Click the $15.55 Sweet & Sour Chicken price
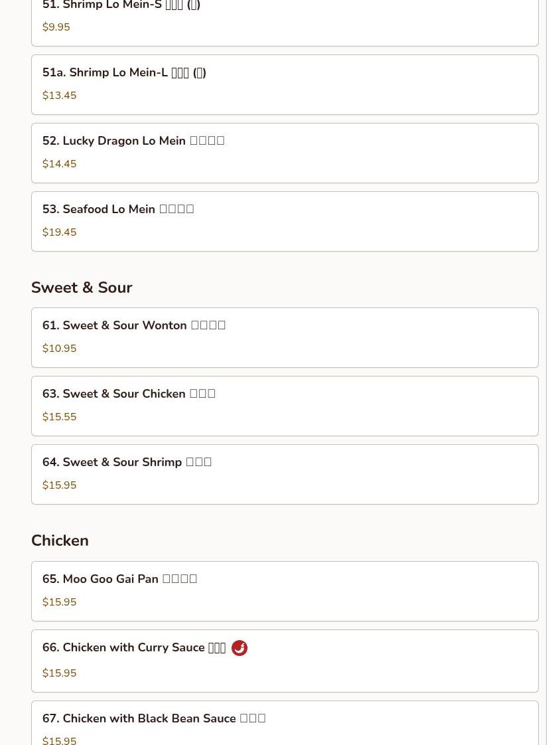 [x=59, y=417]
